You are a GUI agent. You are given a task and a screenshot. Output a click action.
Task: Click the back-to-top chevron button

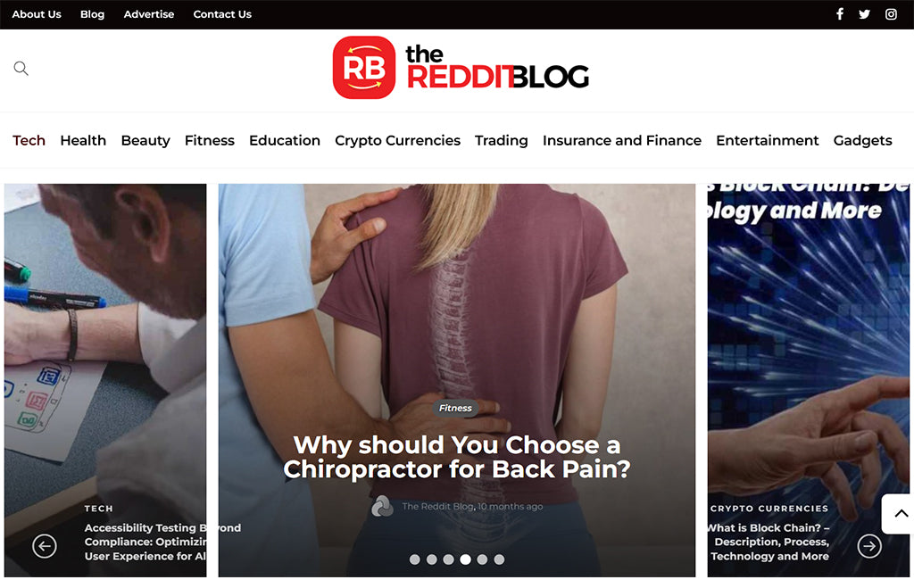900,513
